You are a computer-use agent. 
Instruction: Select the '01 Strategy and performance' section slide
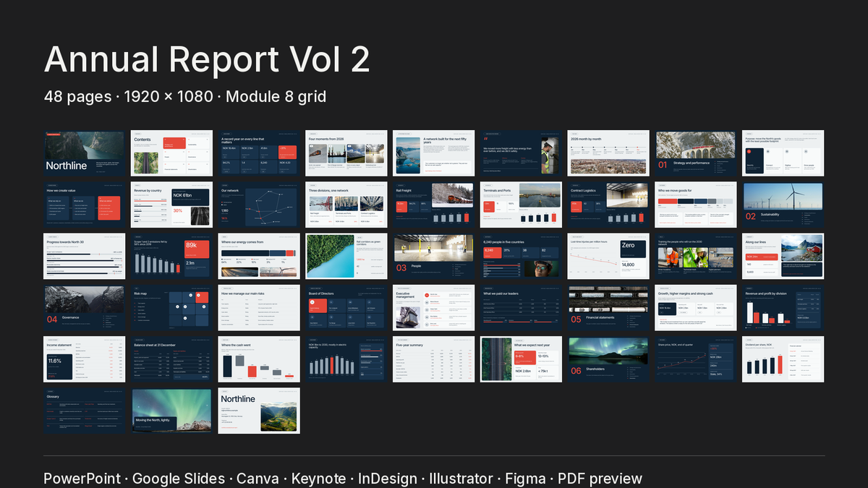(x=697, y=153)
